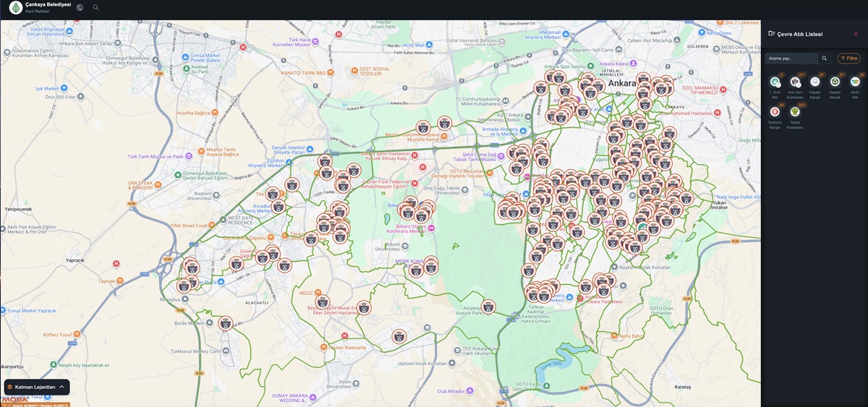The height and width of the screenshot is (407, 868).
Task: Close the Çevre Atık Listesi panel
Action: (856, 34)
